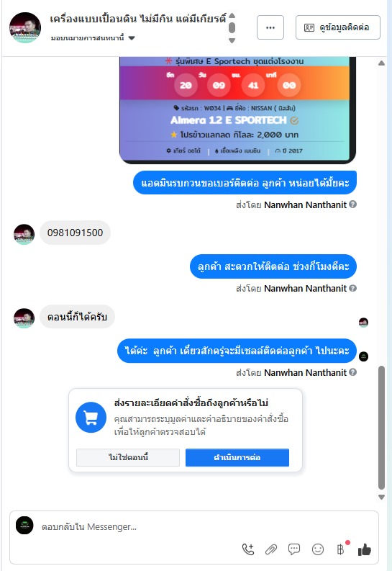Click the up arrow beside the customer name
The image size is (392, 571).
click(232, 15)
